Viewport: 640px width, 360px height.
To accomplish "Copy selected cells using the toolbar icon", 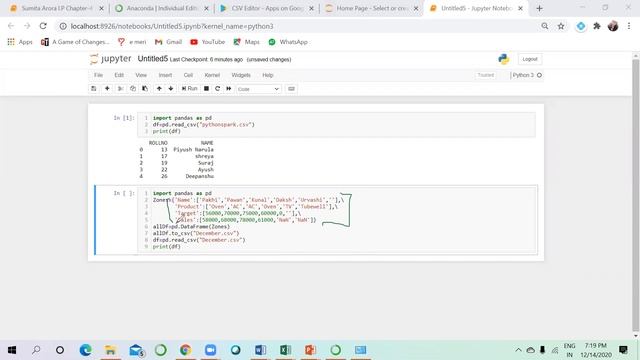I will 133,89.
